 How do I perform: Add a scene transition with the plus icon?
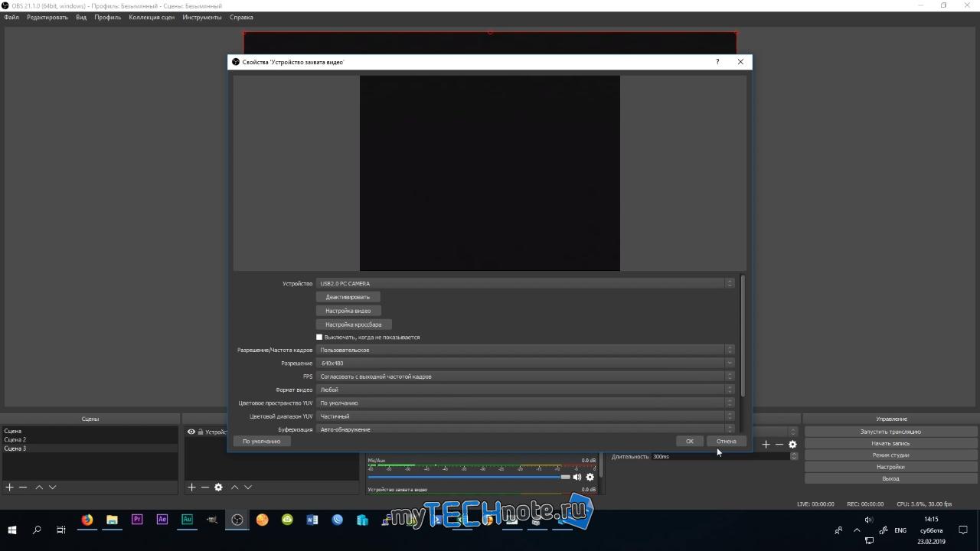[x=766, y=445]
